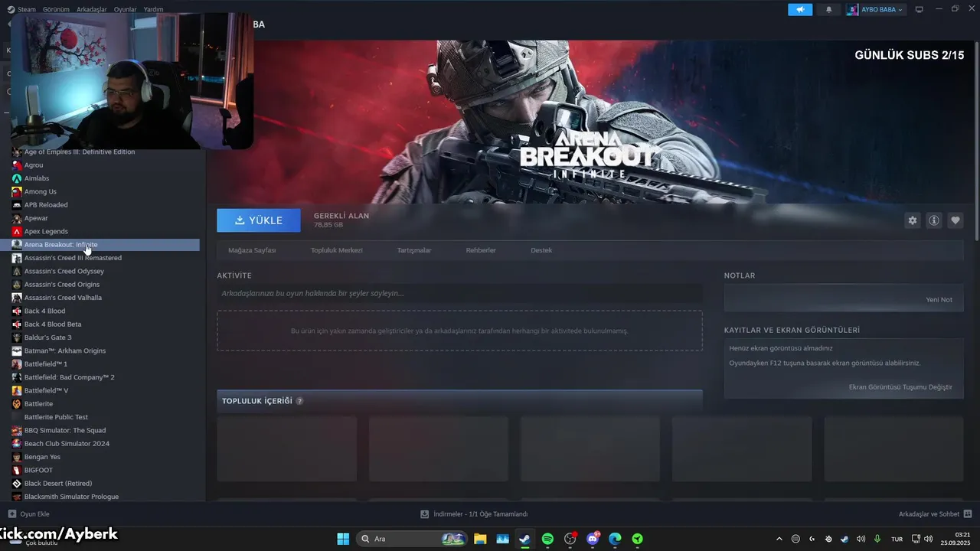This screenshot has width=980, height=551.
Task: Click the green microphone tray icon
Action: [x=877, y=539]
